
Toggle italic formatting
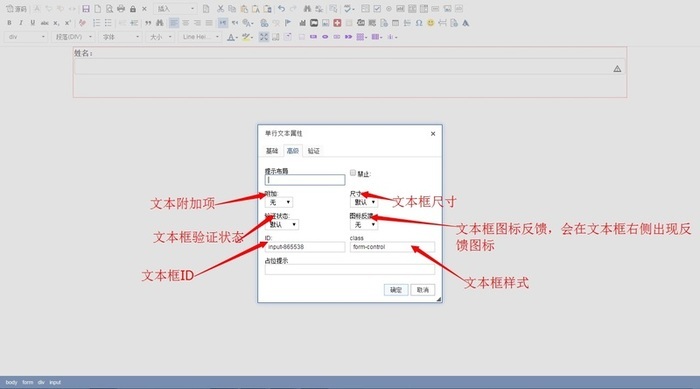[x=21, y=23]
